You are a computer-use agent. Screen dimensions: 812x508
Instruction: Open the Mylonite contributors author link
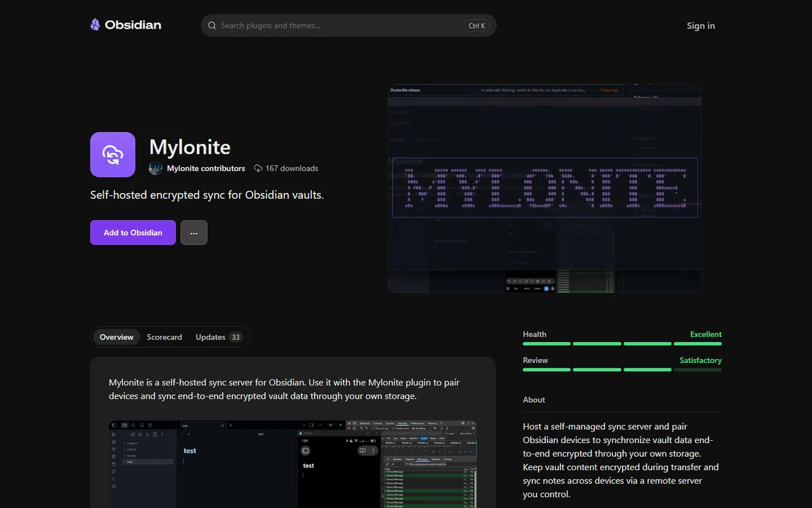pos(206,168)
